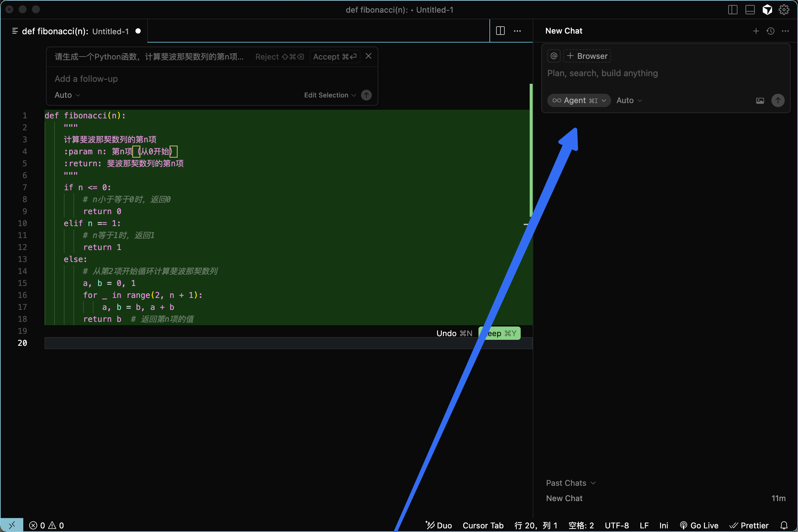The height and width of the screenshot is (532, 798).
Task: Close the inline edit prompt box
Action: point(368,56)
